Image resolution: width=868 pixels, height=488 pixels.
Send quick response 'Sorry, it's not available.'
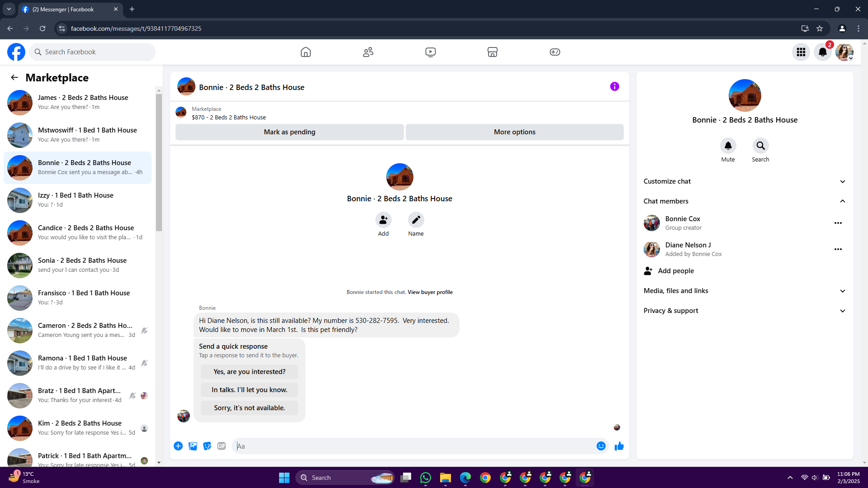click(x=250, y=408)
